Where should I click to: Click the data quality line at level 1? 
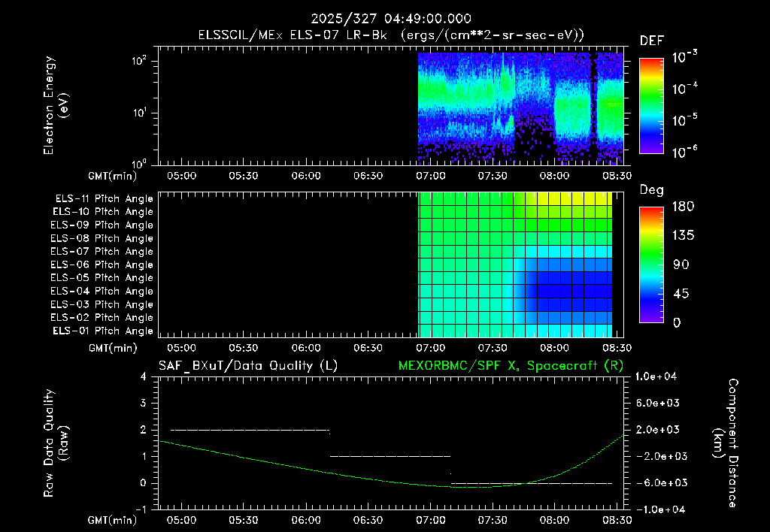pyautogui.click(x=390, y=456)
